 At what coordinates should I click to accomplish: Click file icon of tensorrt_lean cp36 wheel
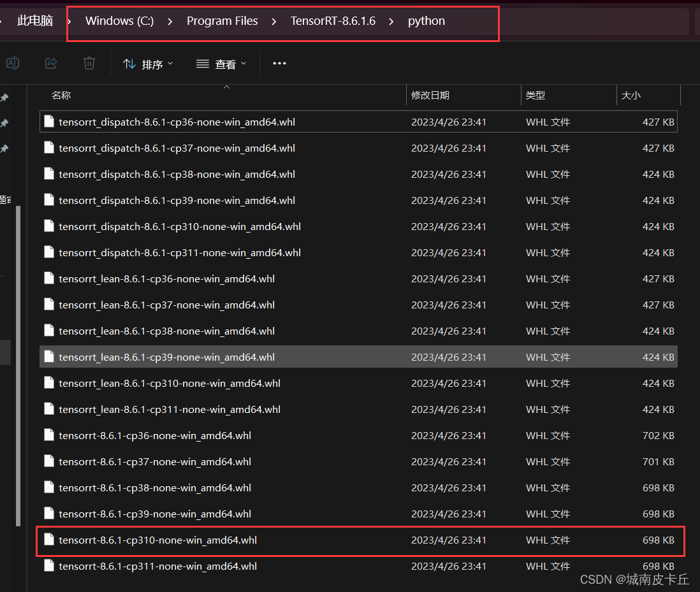(49, 278)
